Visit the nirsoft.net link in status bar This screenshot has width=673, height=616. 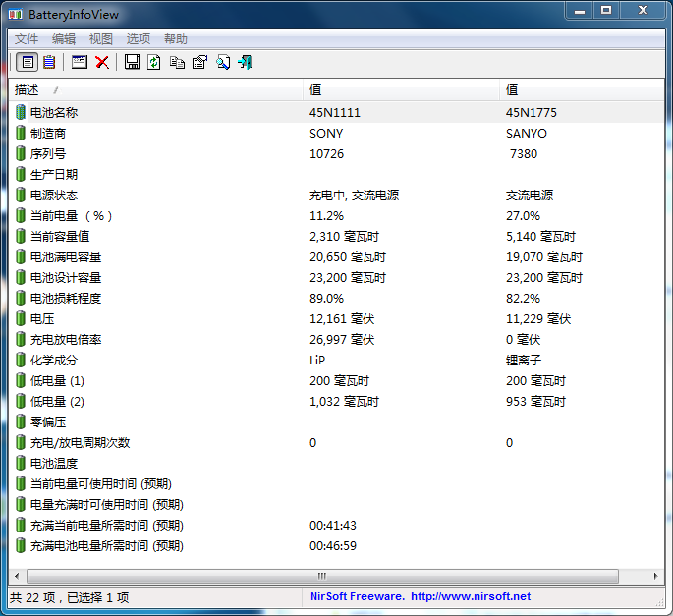tap(470, 596)
